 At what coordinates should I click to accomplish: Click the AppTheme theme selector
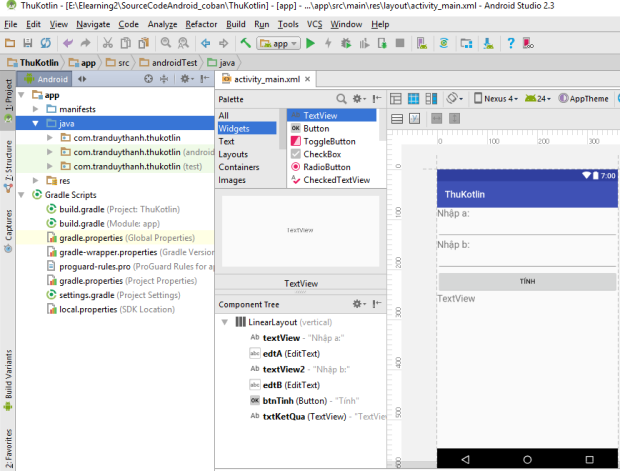(583, 98)
